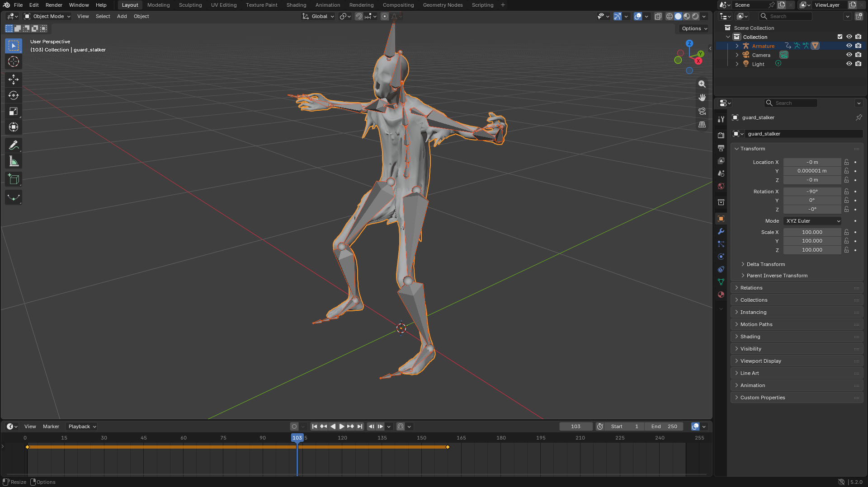Click the End frame field
This screenshot has height=487, width=868.
[x=664, y=426]
